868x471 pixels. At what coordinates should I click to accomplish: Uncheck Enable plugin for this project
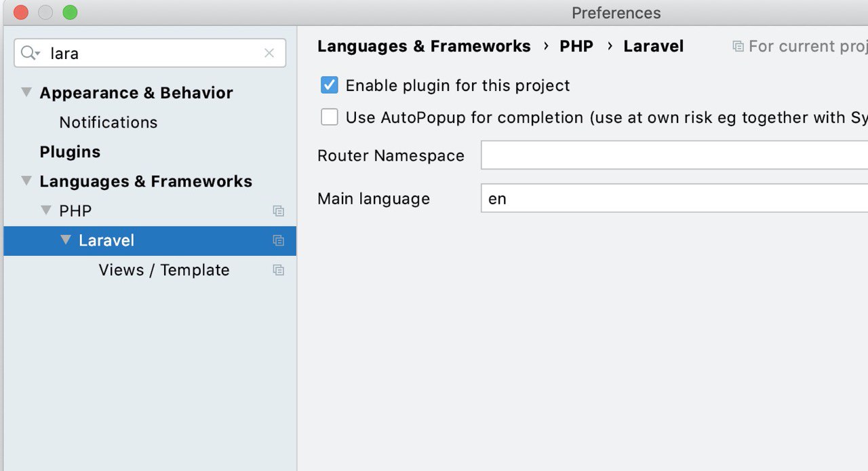pyautogui.click(x=330, y=86)
